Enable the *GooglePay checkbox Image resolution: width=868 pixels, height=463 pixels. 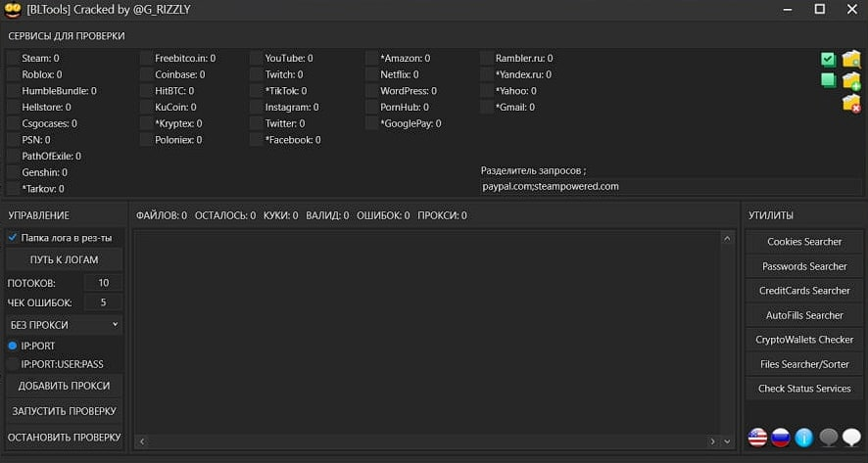[x=371, y=123]
